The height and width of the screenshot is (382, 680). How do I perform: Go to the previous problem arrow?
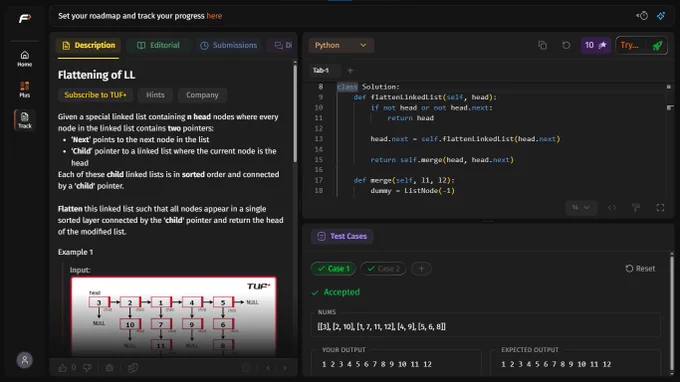click(268, 368)
